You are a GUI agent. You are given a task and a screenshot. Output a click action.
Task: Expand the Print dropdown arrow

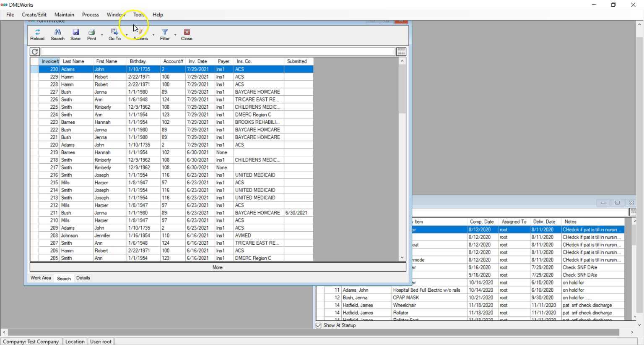click(x=102, y=35)
